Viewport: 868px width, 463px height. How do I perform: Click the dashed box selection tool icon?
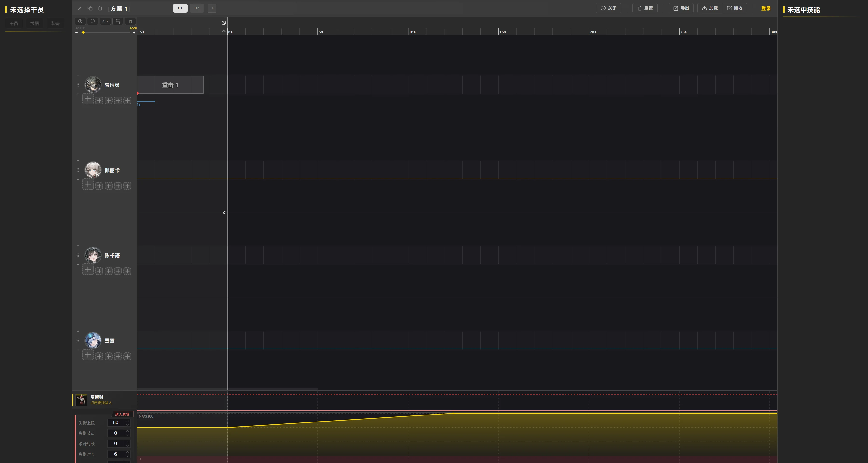[x=93, y=21]
